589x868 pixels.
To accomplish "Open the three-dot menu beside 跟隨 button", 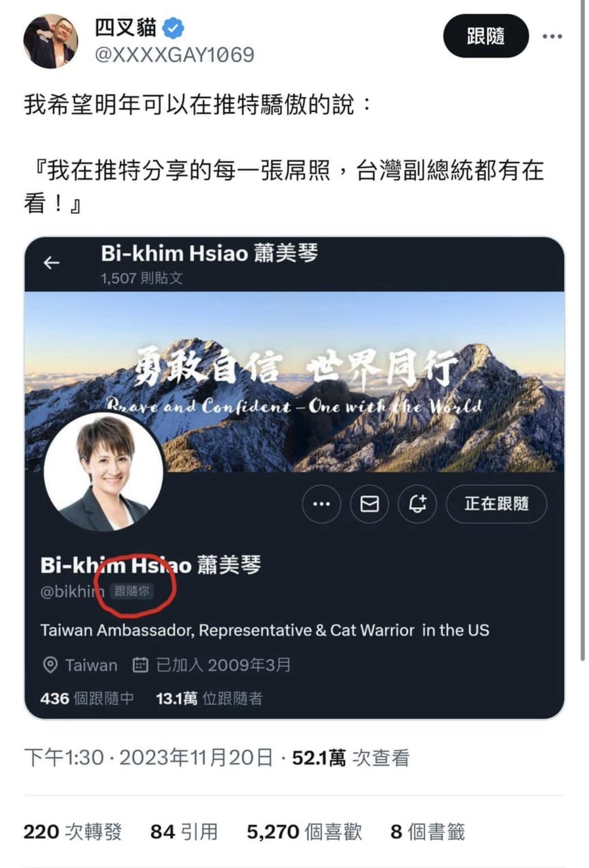I will [552, 36].
